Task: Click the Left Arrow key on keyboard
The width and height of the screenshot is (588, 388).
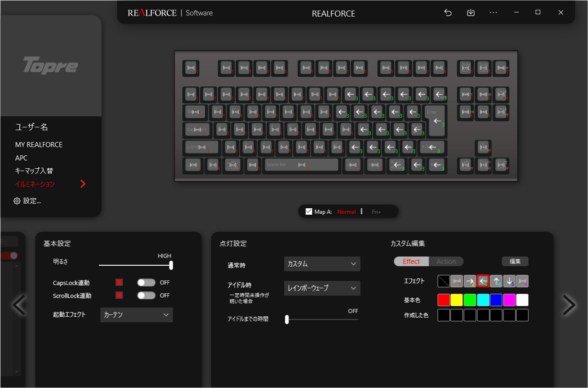Action: pyautogui.click(x=466, y=165)
